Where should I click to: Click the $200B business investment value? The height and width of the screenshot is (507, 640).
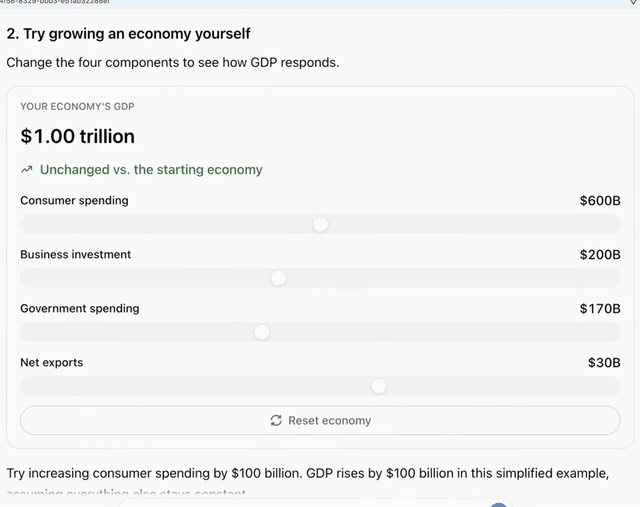pos(600,255)
